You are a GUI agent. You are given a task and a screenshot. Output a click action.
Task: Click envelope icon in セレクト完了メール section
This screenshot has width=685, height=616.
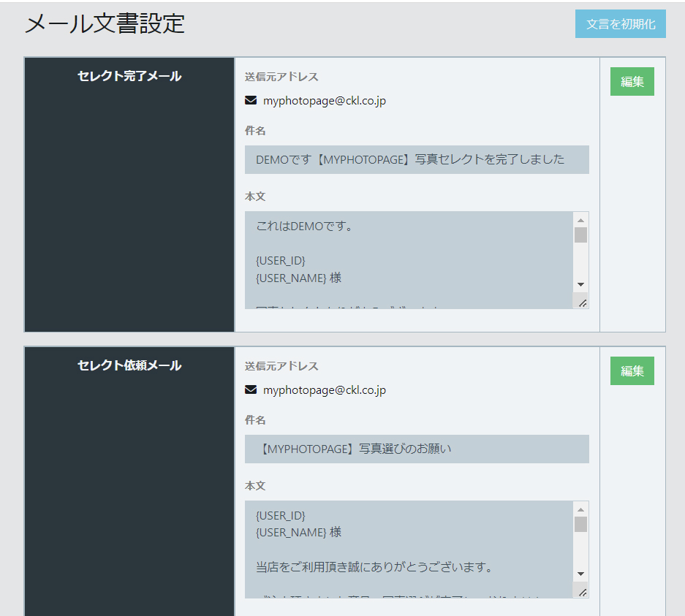pos(251,101)
